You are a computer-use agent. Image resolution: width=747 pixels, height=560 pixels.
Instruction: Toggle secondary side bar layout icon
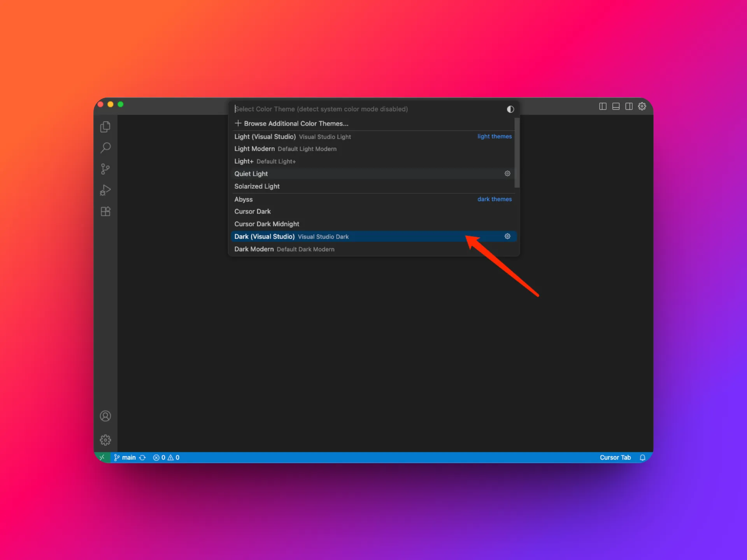pos(629,106)
